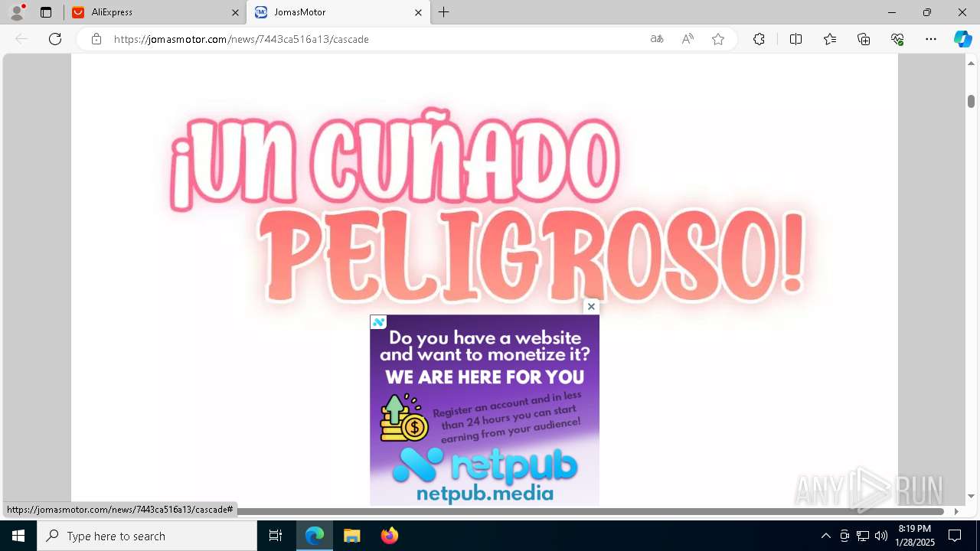Viewport: 980px width, 551px height.
Task: Click the vertical scrollbar thumb
Action: click(971, 101)
